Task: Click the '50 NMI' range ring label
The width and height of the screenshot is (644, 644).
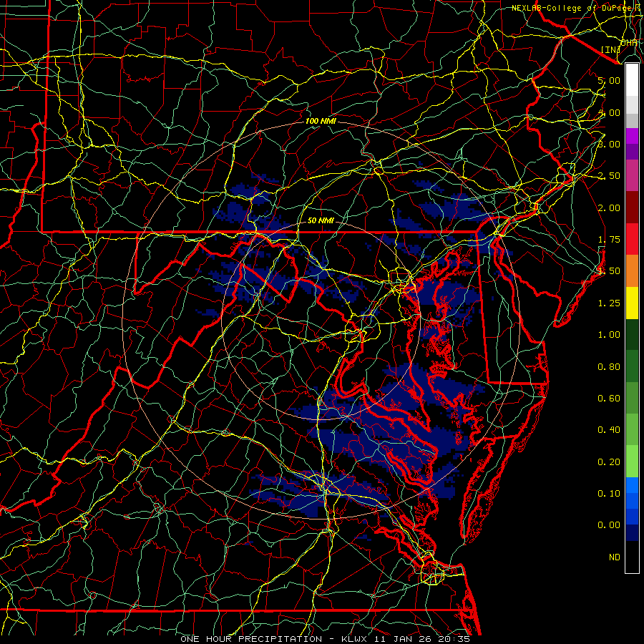Action: point(321,220)
